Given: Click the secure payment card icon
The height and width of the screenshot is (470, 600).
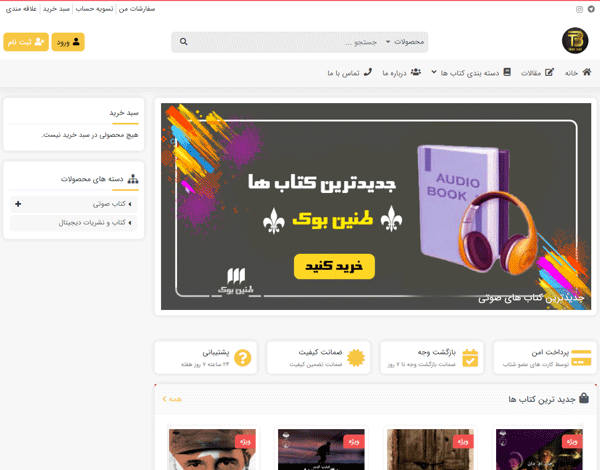Looking at the screenshot, I should coord(581,358).
